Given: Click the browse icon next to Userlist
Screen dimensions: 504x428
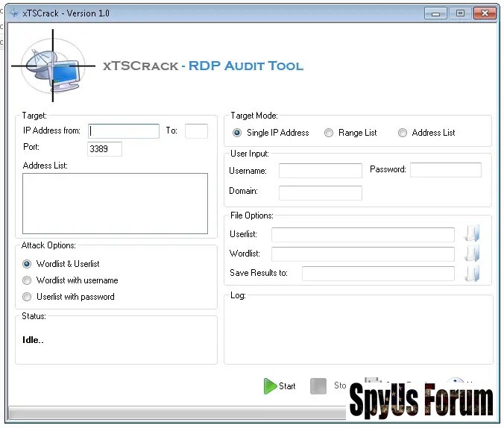Looking at the screenshot, I should coord(471,234).
